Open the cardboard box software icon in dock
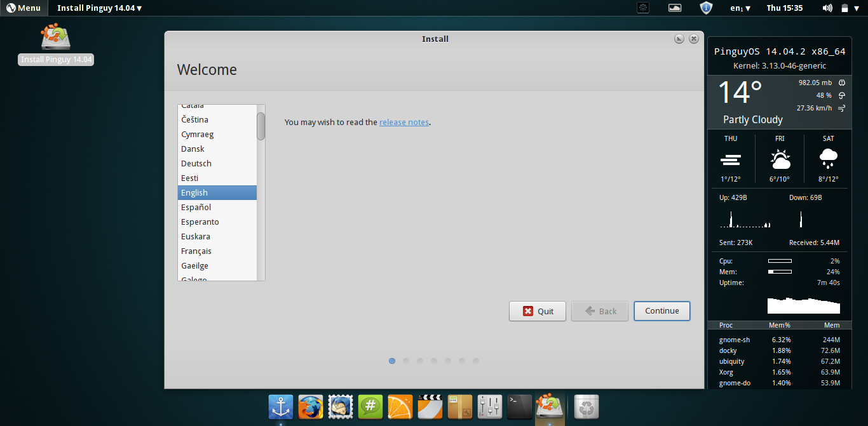The height and width of the screenshot is (426, 868). click(x=460, y=406)
